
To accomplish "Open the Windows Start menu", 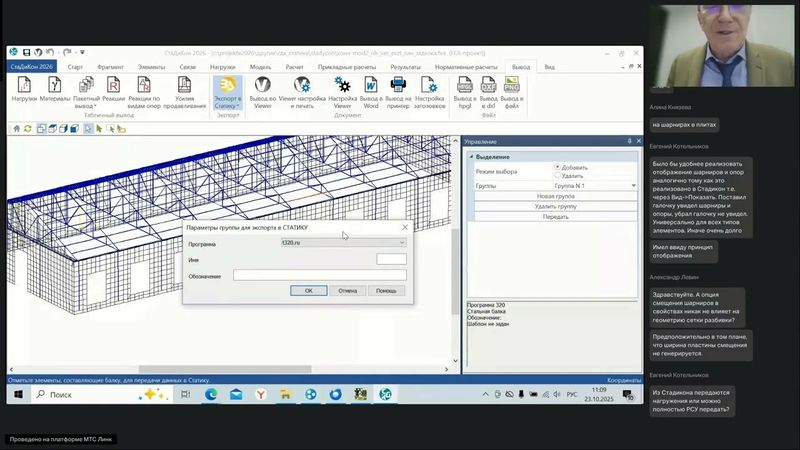I will pyautogui.click(x=16, y=395).
